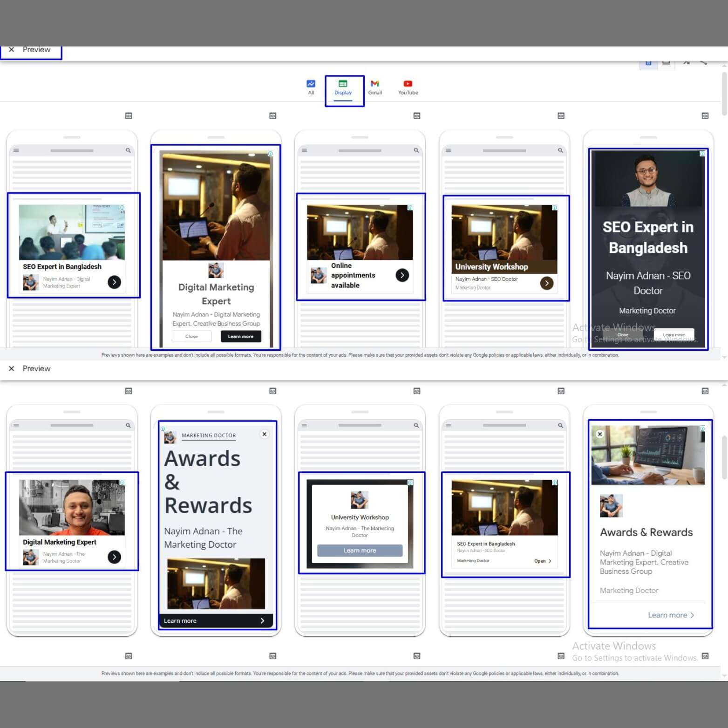This screenshot has height=728, width=728.
Task: Click white Close button under Digital Marketing Expert
Action: click(x=191, y=336)
